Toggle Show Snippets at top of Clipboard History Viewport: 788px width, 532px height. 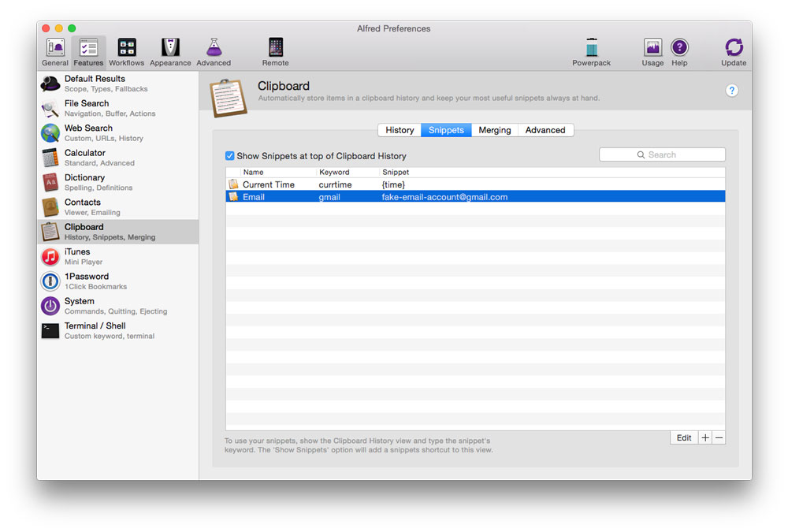pyautogui.click(x=229, y=156)
